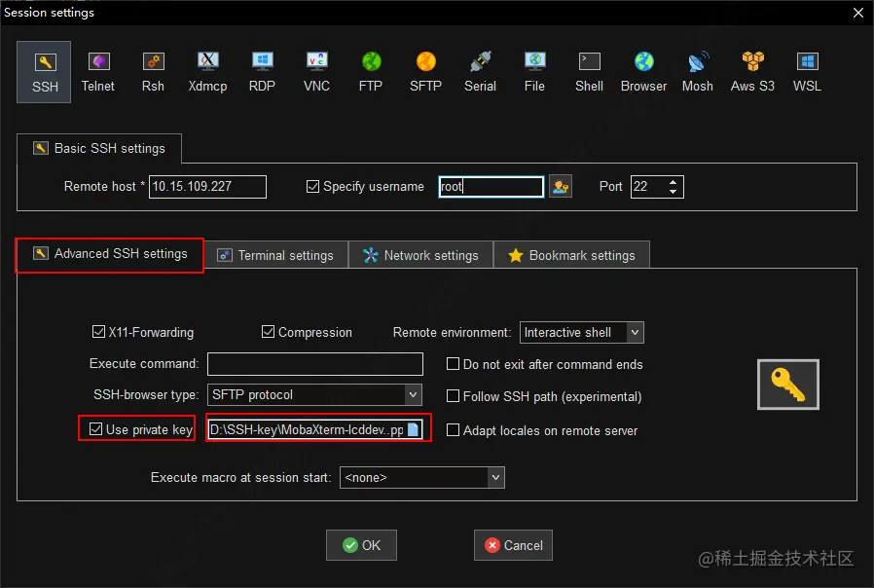This screenshot has height=588, width=874.
Task: Decrease the Port number with down arrow
Action: coord(673,191)
